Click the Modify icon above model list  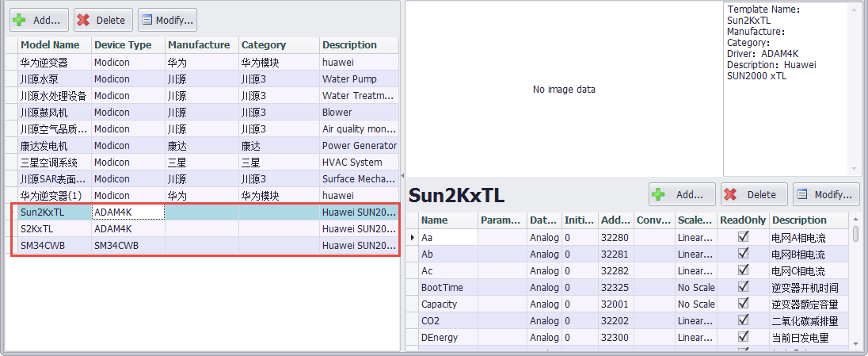point(147,20)
